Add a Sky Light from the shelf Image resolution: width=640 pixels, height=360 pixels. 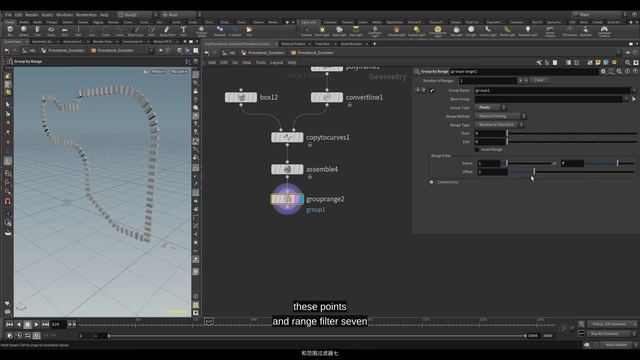[456, 31]
